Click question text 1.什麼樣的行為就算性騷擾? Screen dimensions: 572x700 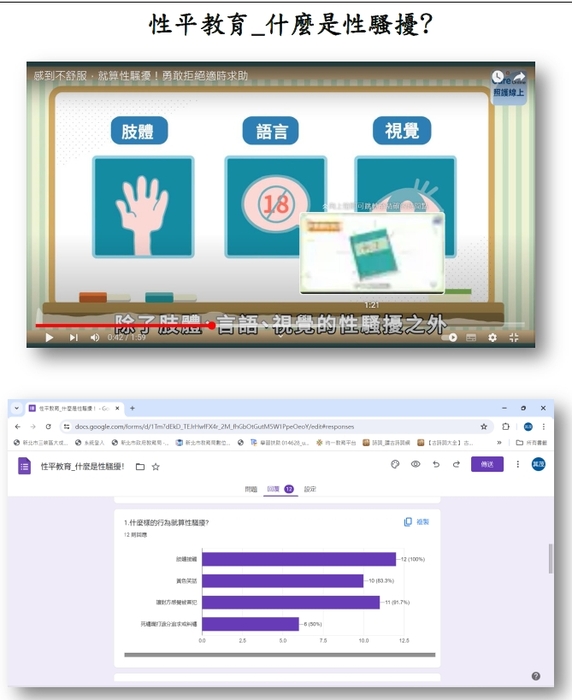coord(167,522)
